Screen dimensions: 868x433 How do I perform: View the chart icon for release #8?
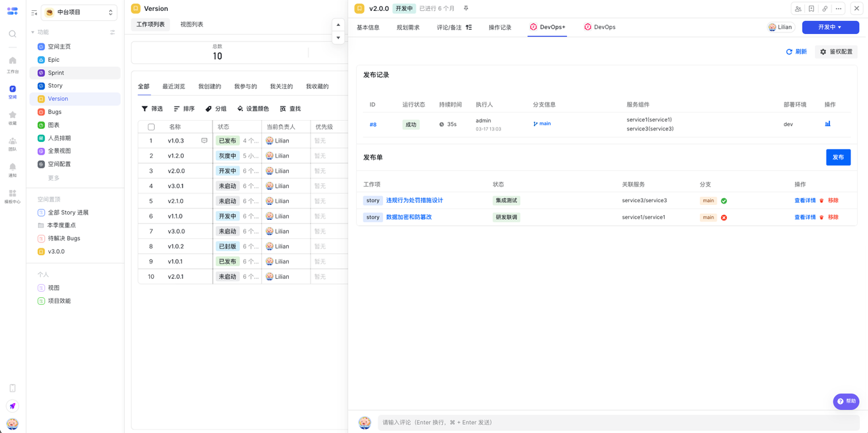point(827,124)
